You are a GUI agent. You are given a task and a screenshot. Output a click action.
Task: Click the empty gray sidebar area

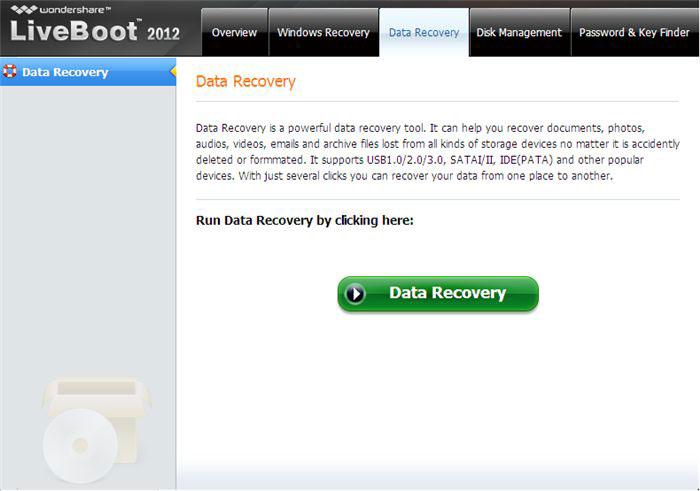click(88, 223)
